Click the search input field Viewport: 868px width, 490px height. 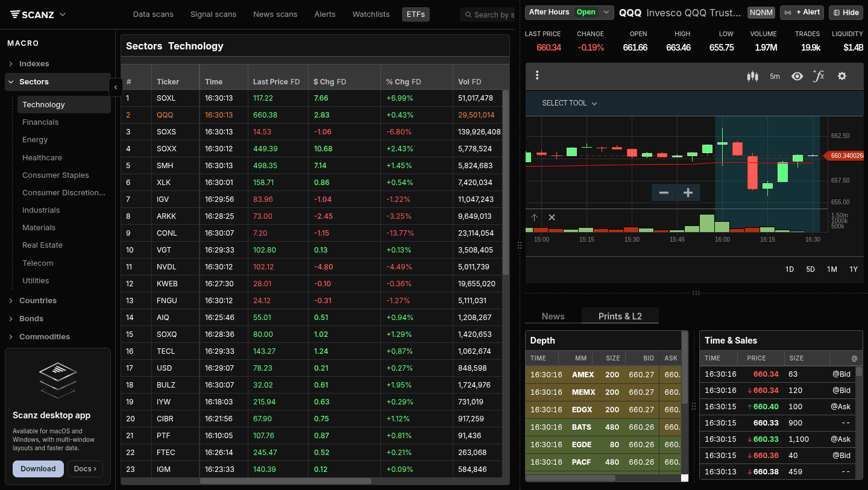click(x=487, y=14)
